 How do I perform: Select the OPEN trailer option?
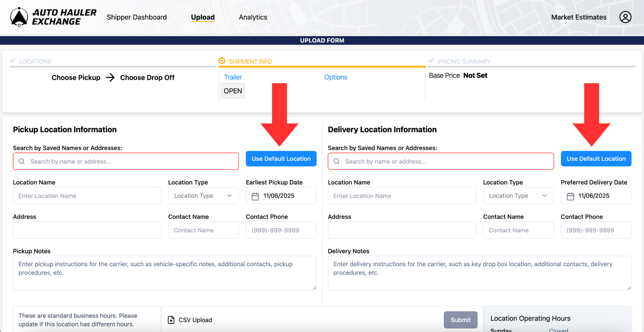pyautogui.click(x=232, y=91)
